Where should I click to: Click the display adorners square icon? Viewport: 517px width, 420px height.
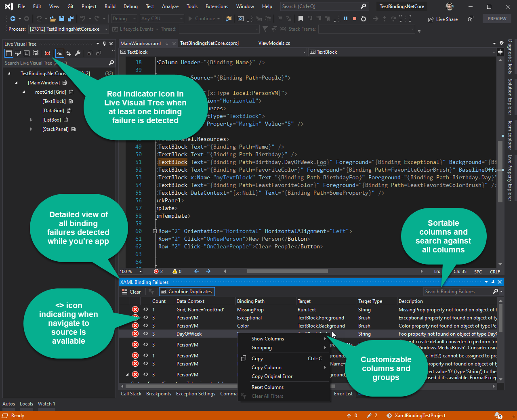26,53
